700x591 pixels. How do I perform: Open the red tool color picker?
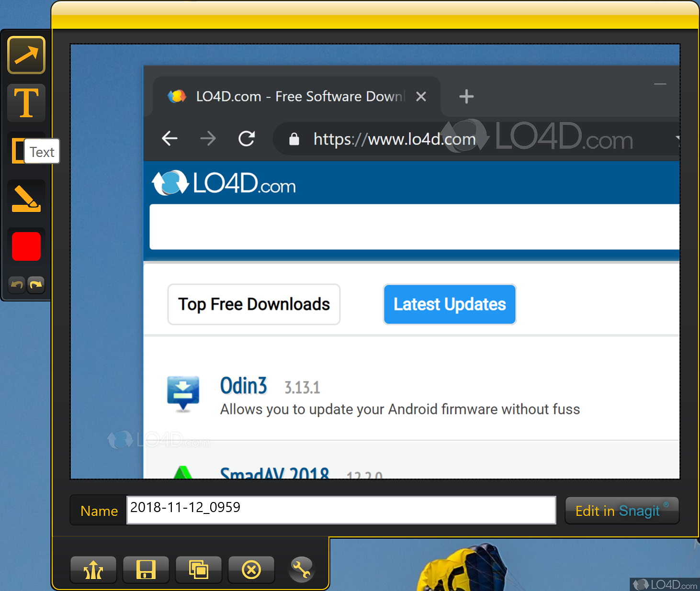pyautogui.click(x=26, y=246)
